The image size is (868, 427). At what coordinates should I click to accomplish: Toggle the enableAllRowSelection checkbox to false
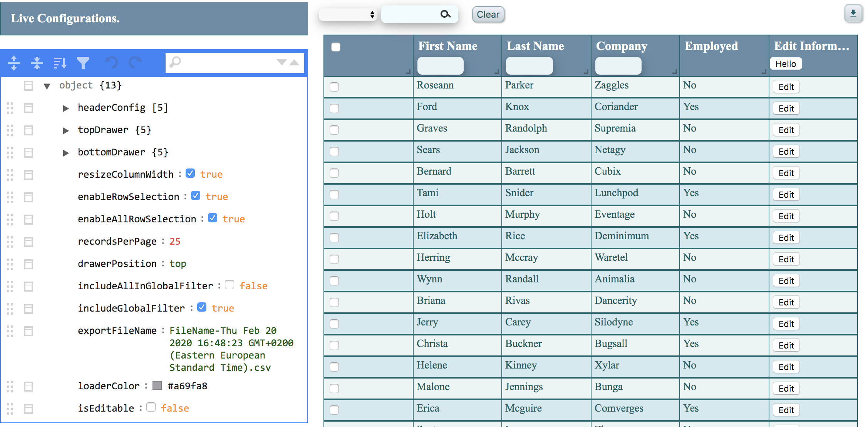point(213,219)
